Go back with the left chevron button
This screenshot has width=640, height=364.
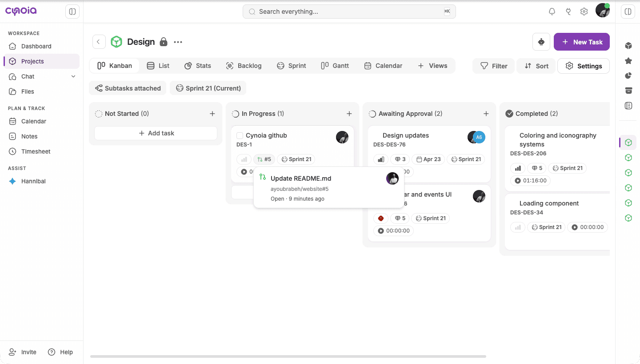tap(99, 42)
